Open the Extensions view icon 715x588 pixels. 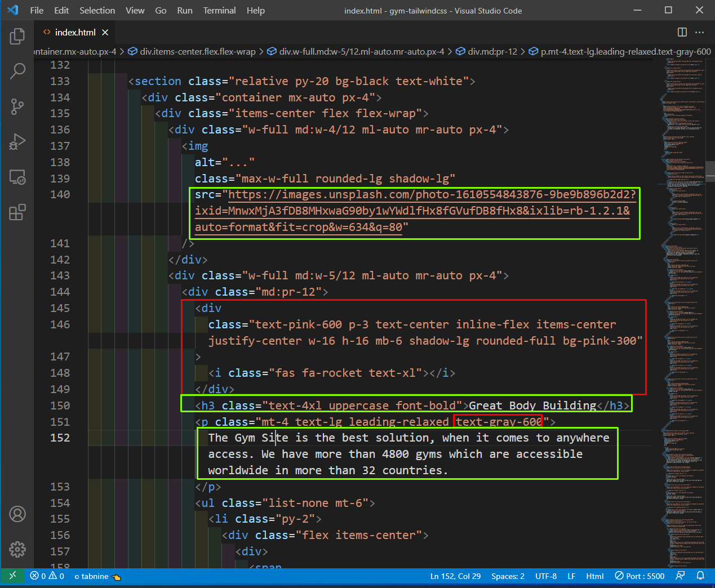(17, 212)
